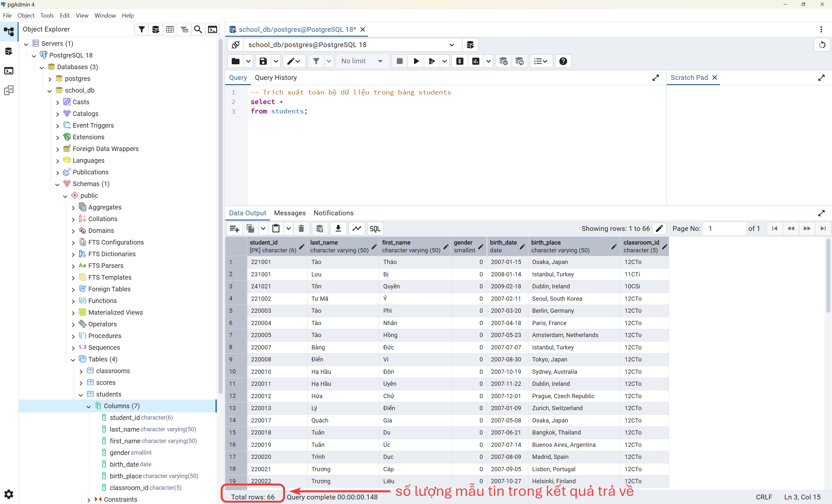Click the Save file icon
832x504 pixels.
pyautogui.click(x=263, y=61)
